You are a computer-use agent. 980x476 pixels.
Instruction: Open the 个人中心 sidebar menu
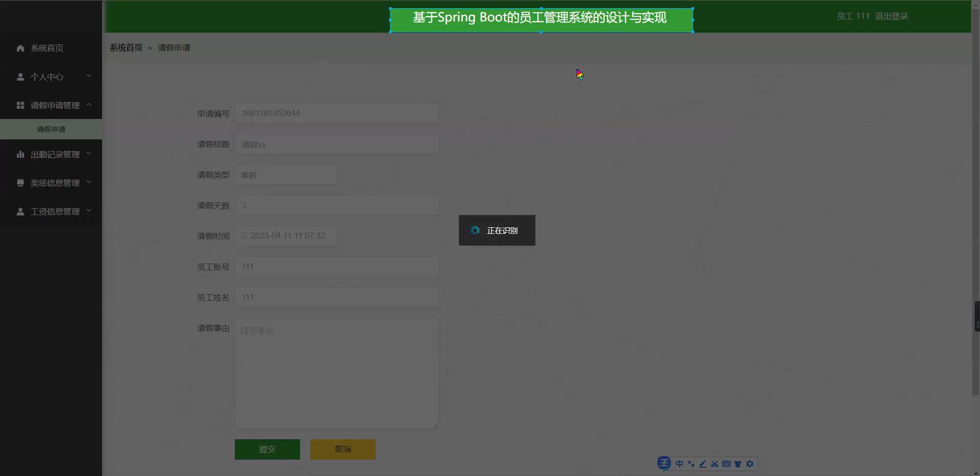[51, 77]
